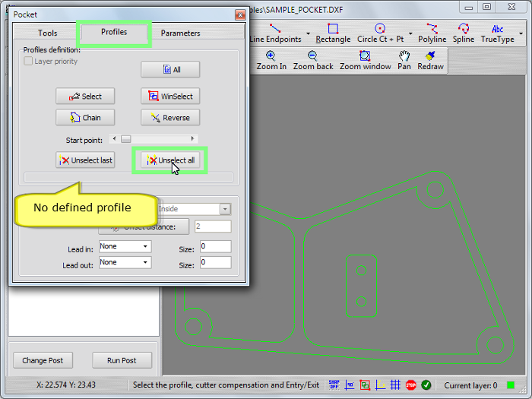
Task: Switch to the Tools tab
Action: click(x=47, y=33)
